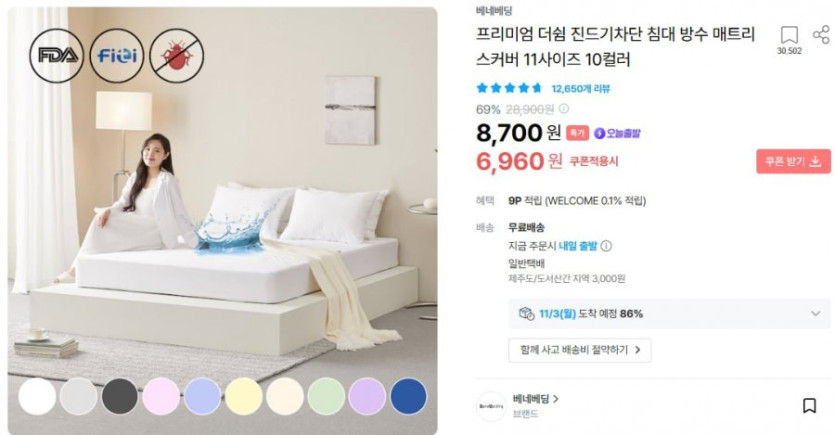Image resolution: width=835 pixels, height=435 pixels.
Task: Click the bookmark icon showing 30,502 saves
Action: 789,36
